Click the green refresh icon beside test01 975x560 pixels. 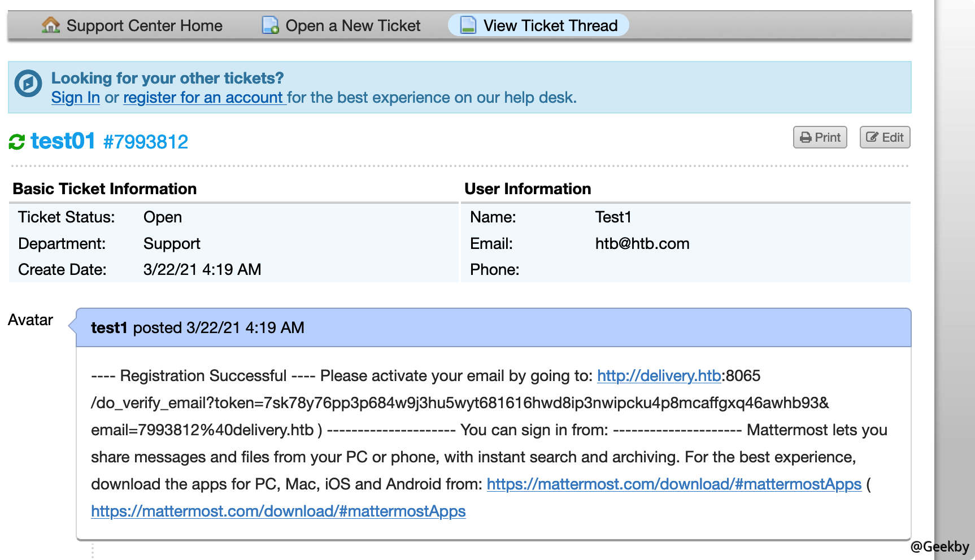(x=17, y=142)
